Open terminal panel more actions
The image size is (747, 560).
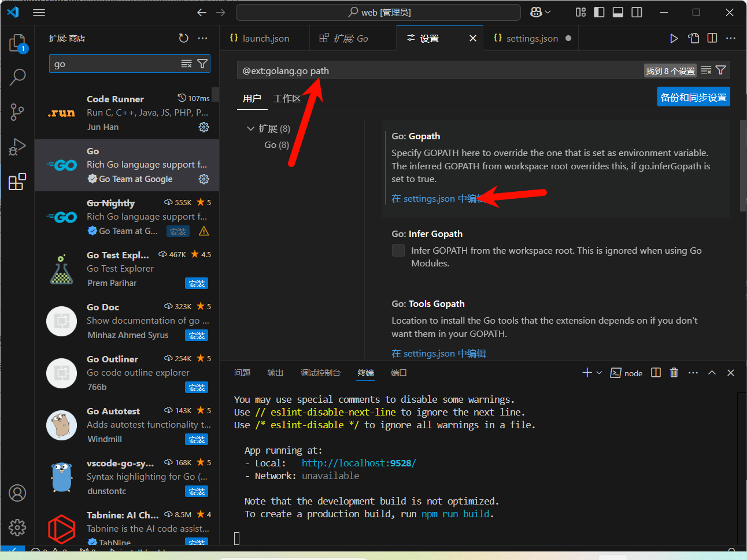pyautogui.click(x=693, y=373)
